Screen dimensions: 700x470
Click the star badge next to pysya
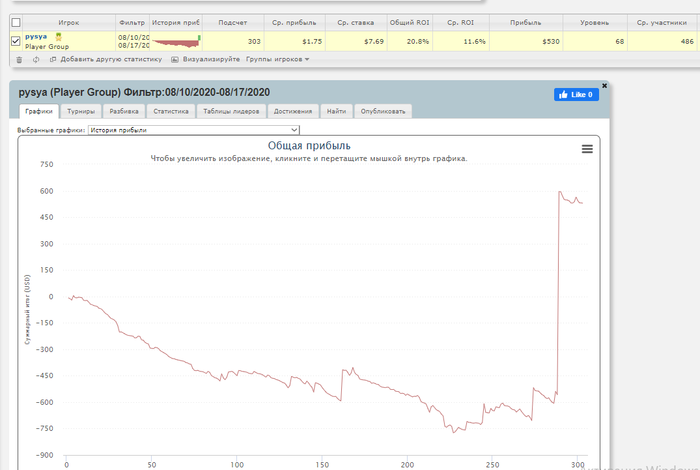click(58, 37)
